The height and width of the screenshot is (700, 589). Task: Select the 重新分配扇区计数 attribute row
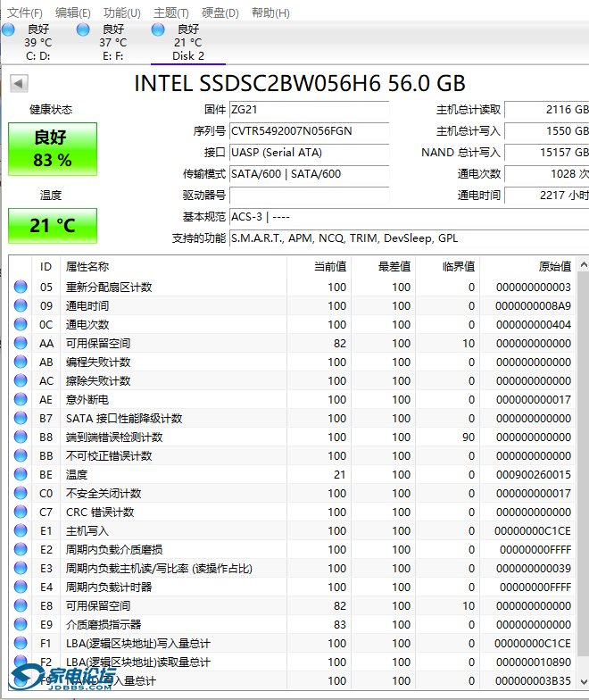[x=293, y=287]
